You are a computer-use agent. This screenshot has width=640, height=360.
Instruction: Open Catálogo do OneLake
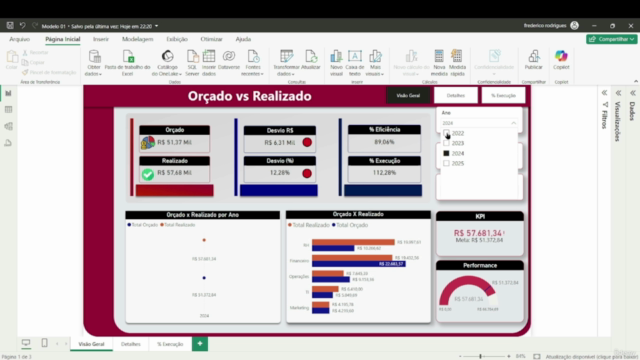tap(167, 62)
